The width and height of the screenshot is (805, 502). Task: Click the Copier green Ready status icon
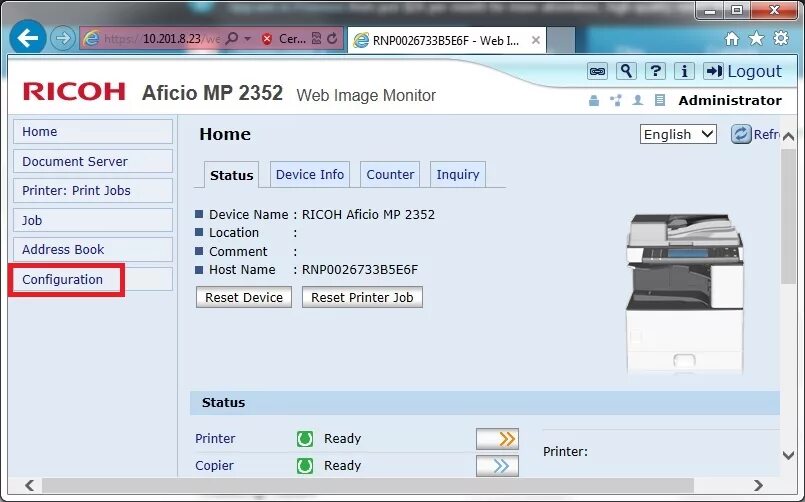click(x=305, y=466)
